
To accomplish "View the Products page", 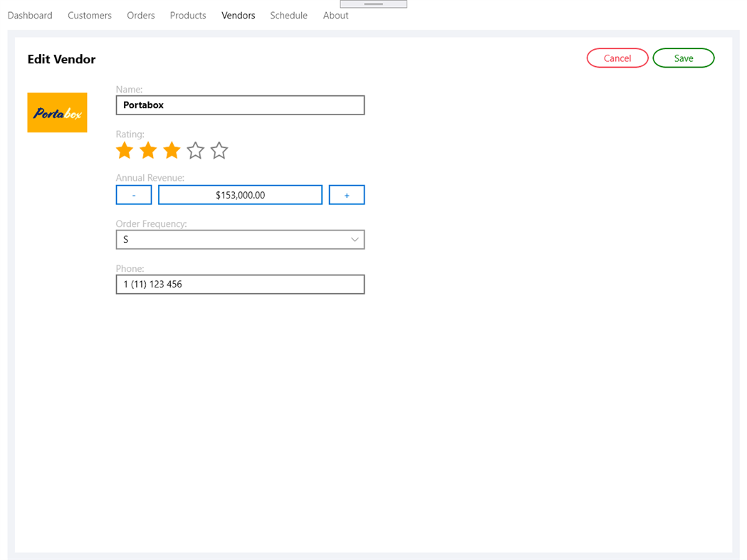I will 187,15.
